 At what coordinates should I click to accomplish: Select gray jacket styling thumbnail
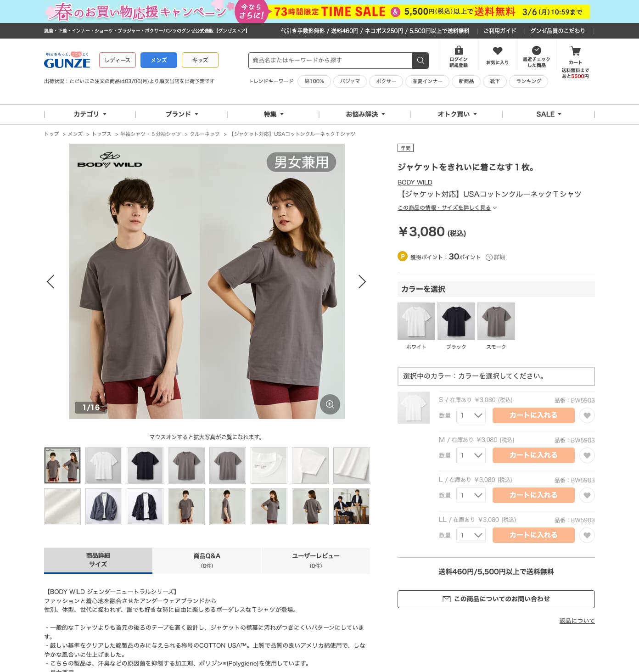pos(104,507)
